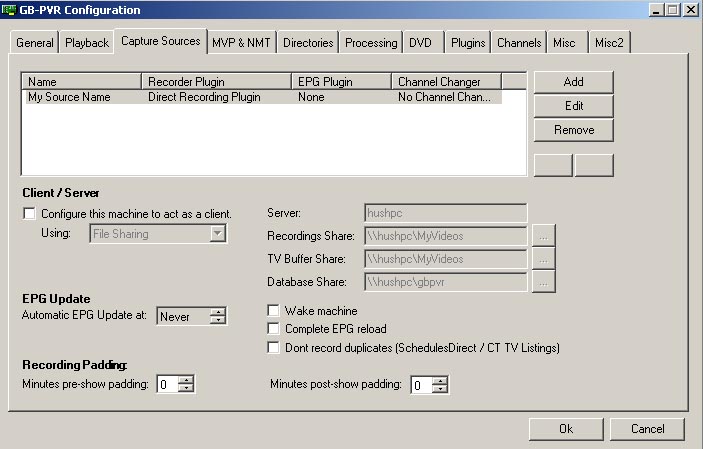The height and width of the screenshot is (449, 703).
Task: Click the TV Buffer Share path field
Action: pyautogui.click(x=446, y=259)
